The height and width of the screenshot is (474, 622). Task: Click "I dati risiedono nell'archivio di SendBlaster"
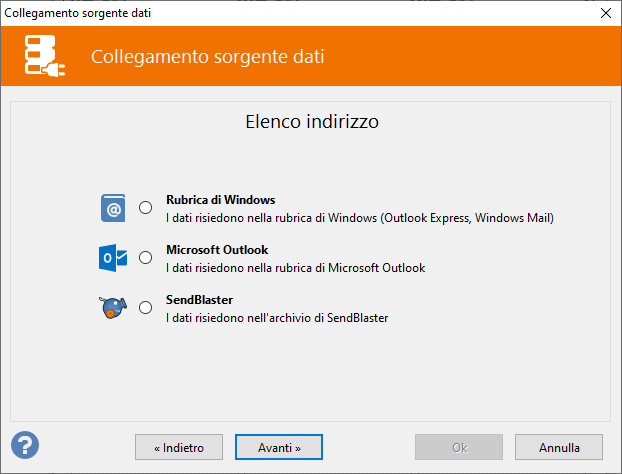pyautogui.click(x=277, y=318)
